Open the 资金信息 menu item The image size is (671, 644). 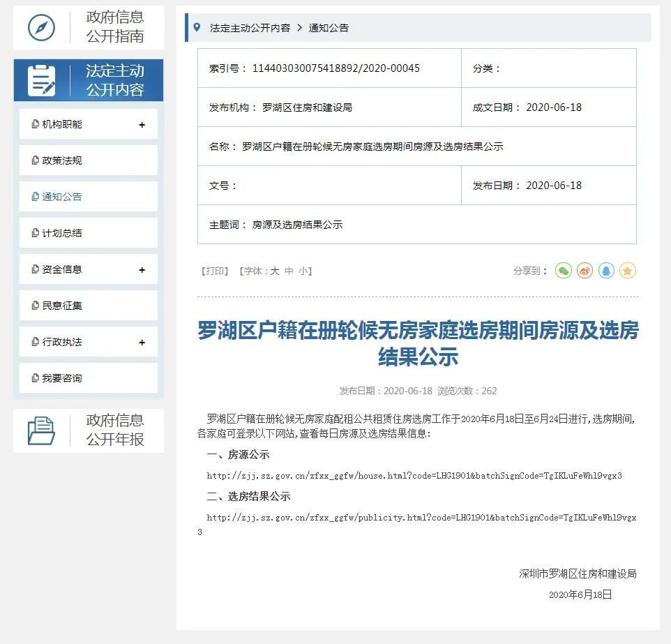[x=89, y=269]
